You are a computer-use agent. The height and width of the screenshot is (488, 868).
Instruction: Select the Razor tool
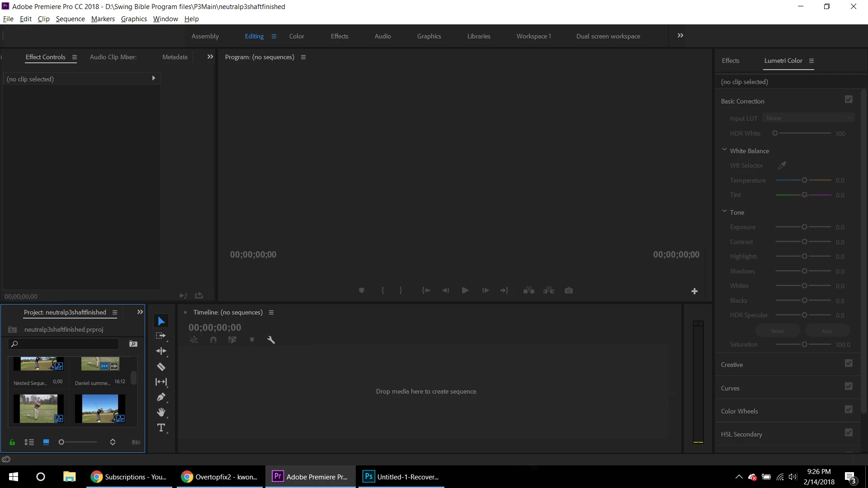161,366
